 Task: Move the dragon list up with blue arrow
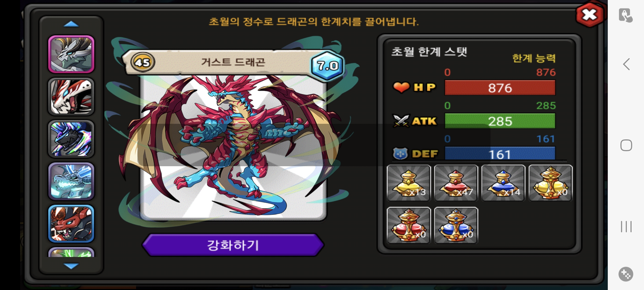click(71, 24)
